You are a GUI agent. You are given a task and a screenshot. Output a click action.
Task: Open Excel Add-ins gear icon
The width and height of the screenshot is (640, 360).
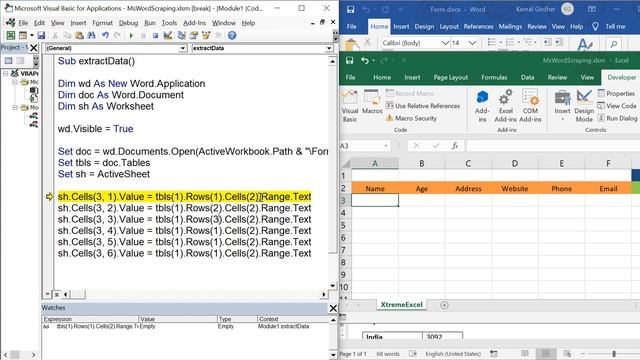(x=506, y=106)
